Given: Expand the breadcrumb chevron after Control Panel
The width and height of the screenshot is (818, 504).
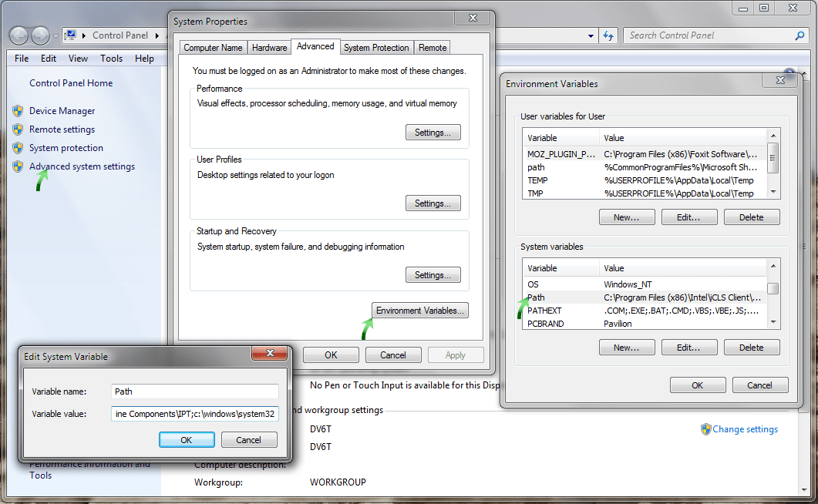Looking at the screenshot, I should coord(157,35).
